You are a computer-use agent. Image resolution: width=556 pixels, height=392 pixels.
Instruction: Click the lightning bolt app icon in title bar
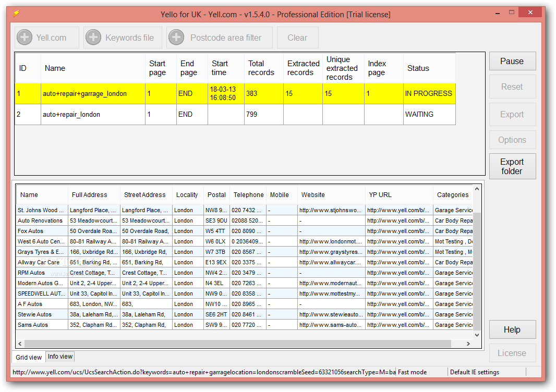16,14
